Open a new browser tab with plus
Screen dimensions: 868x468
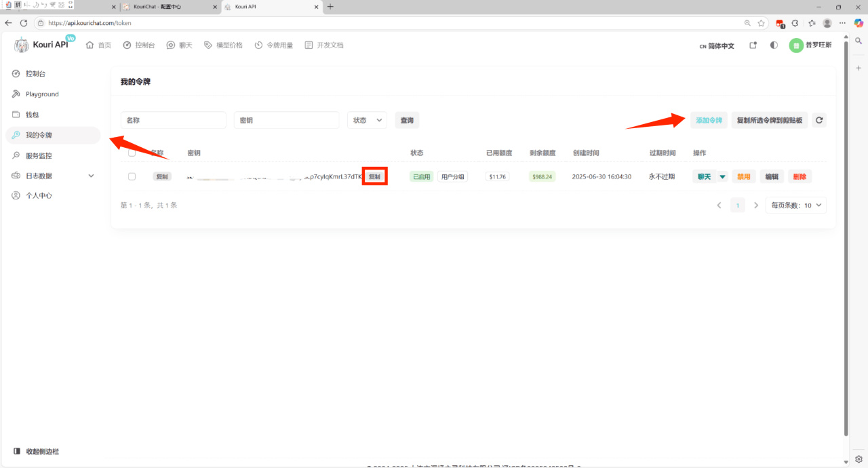[x=330, y=7]
